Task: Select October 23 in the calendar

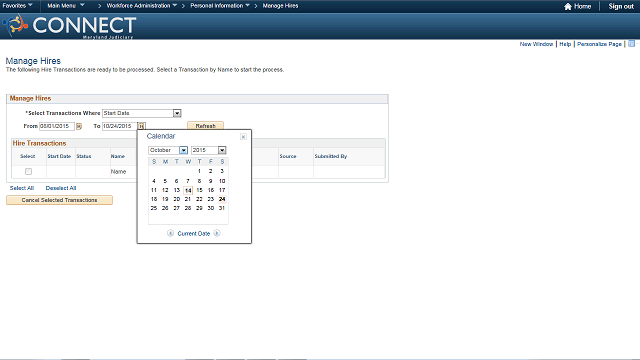Action: (211, 199)
